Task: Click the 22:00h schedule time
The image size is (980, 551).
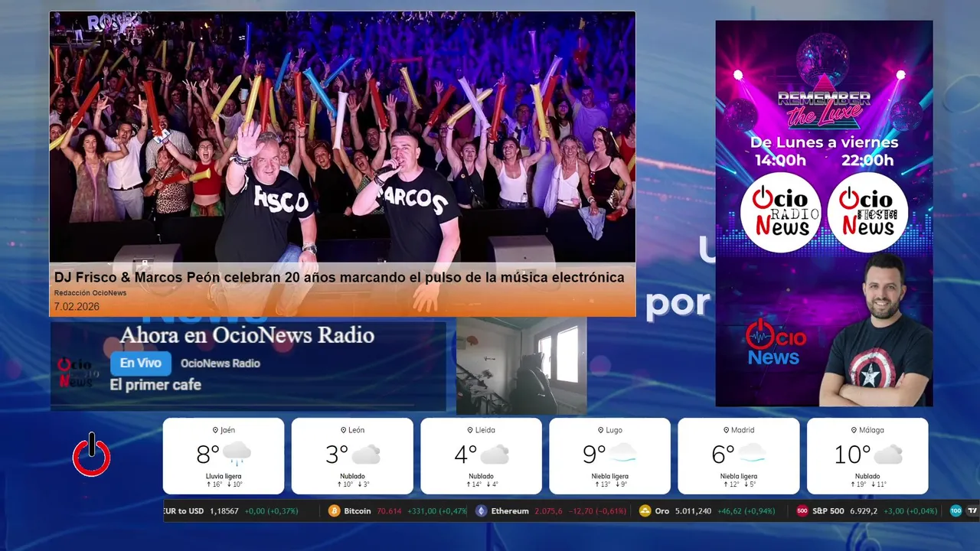Action: click(x=867, y=160)
